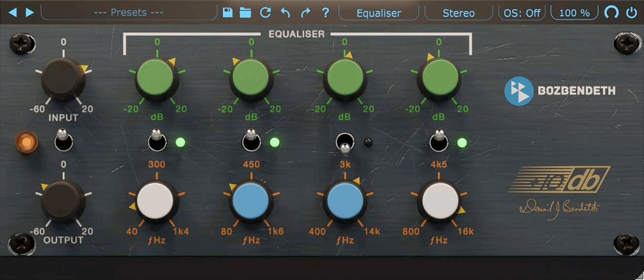The image size is (644, 280).
Task: Click the blue 80–1k6 frequency knob
Action: tap(251, 201)
